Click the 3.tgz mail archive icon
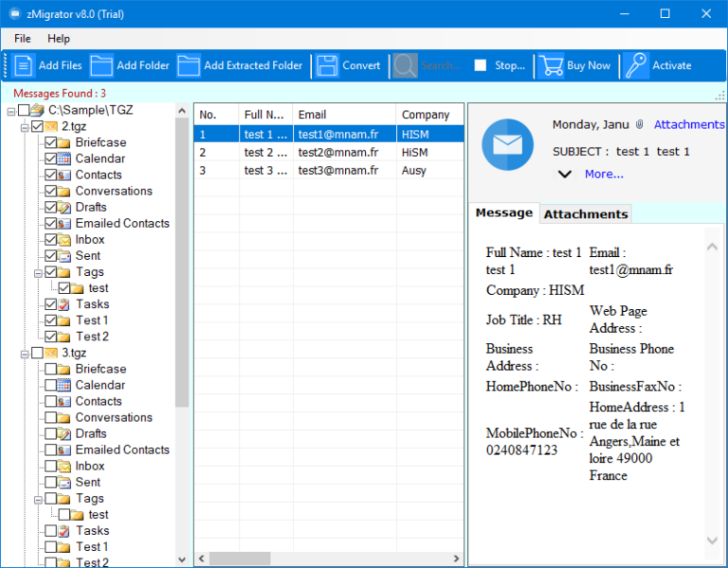The image size is (728, 568). [51, 353]
